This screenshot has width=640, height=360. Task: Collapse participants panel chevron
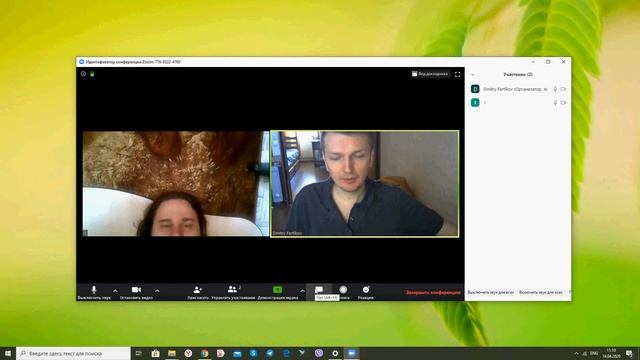tap(473, 75)
